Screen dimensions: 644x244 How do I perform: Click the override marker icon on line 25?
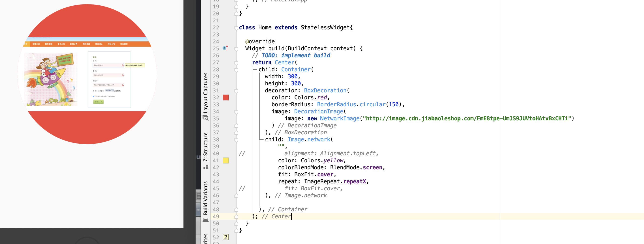(225, 48)
